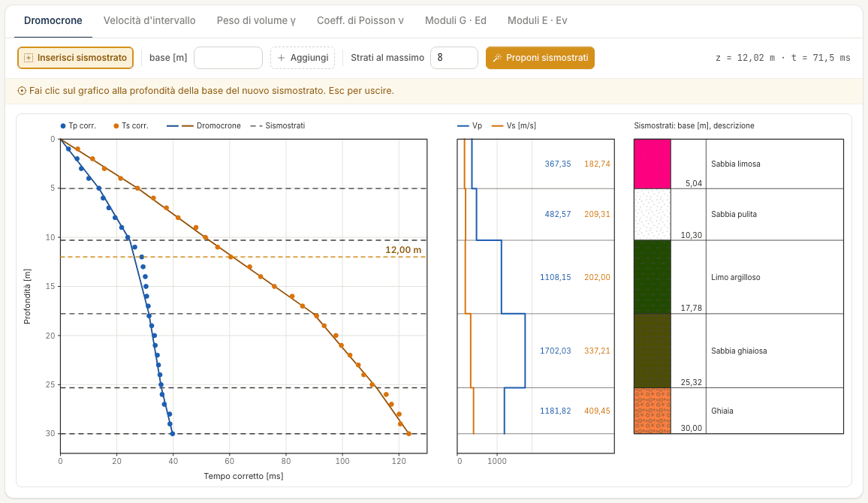Click the orange 12,00 m depth marker label
The width and height of the screenshot is (868, 503).
403,250
